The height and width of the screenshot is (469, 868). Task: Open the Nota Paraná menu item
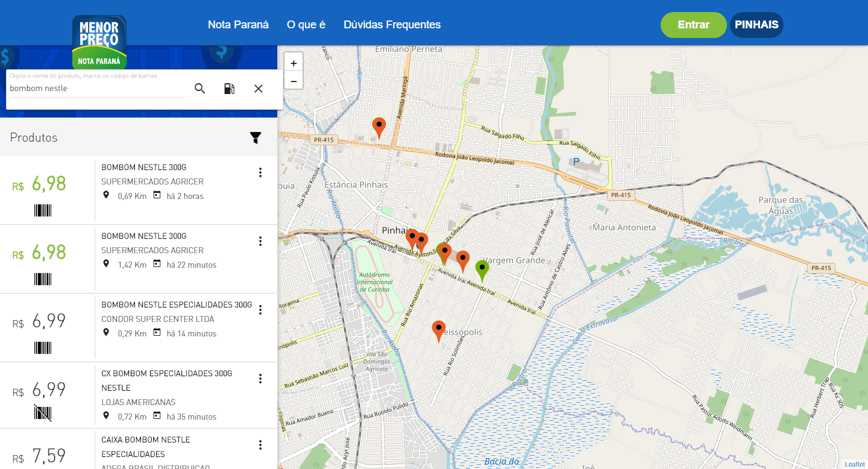coord(238,25)
